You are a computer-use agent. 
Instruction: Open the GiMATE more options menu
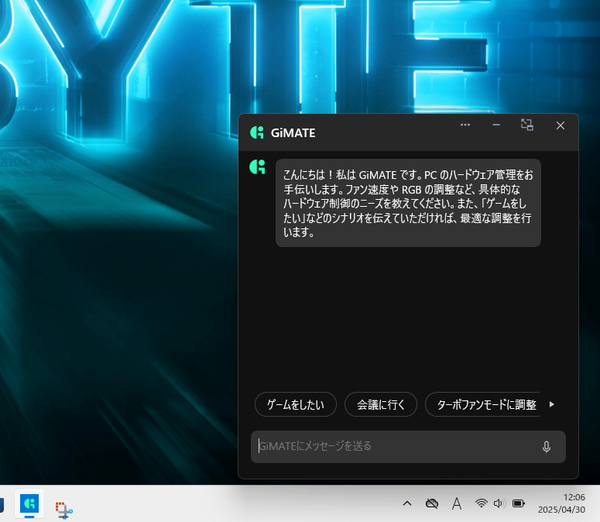(x=465, y=125)
